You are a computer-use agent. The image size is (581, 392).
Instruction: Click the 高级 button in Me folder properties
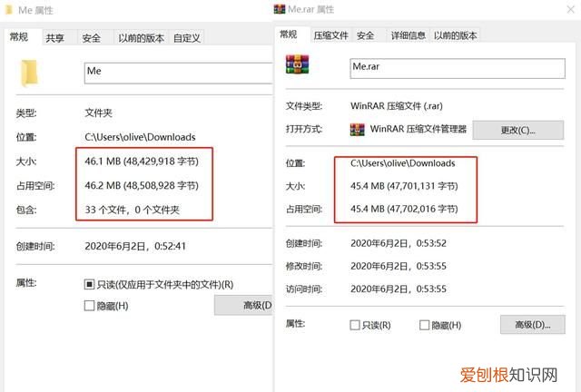coord(244,305)
